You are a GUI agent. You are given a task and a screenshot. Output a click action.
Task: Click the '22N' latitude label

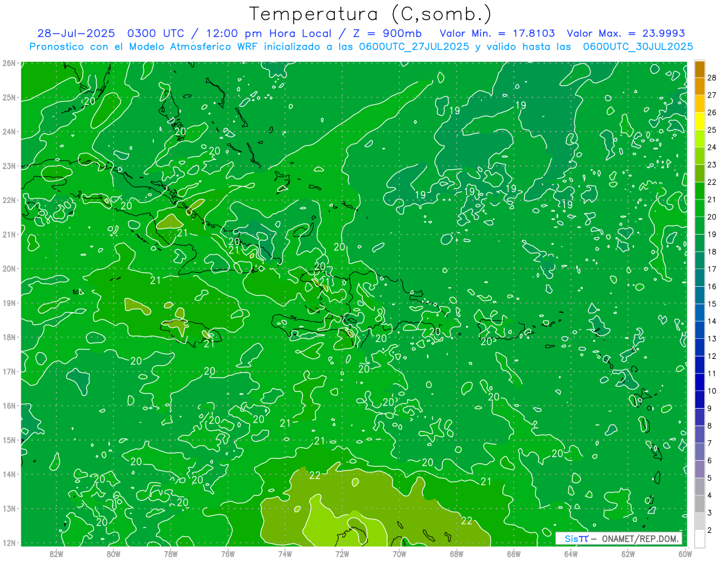(x=8, y=200)
